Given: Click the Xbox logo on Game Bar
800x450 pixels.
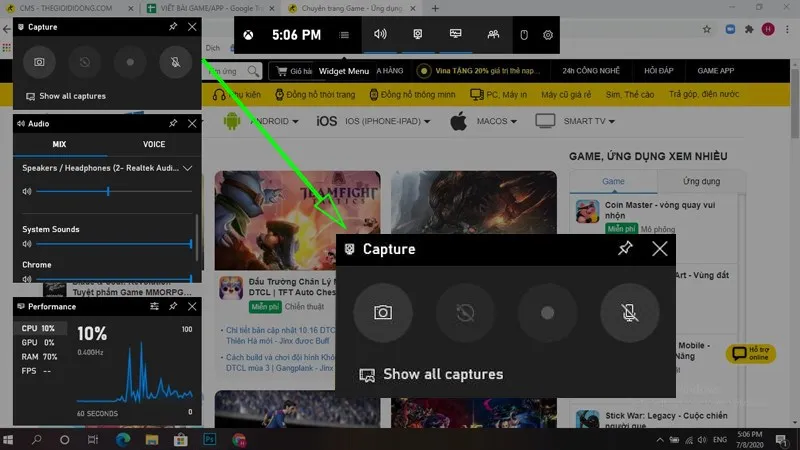Looking at the screenshot, I should [248, 35].
